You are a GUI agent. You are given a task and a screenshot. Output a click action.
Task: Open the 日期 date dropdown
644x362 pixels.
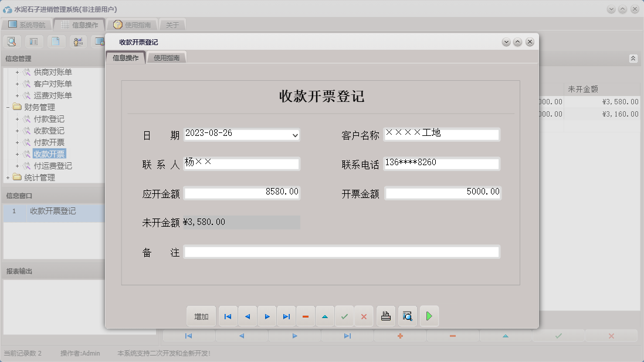click(294, 135)
